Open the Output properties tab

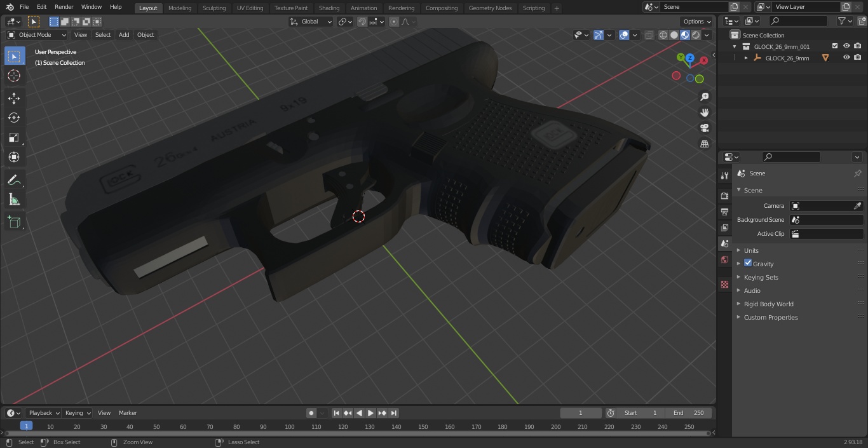point(724,212)
